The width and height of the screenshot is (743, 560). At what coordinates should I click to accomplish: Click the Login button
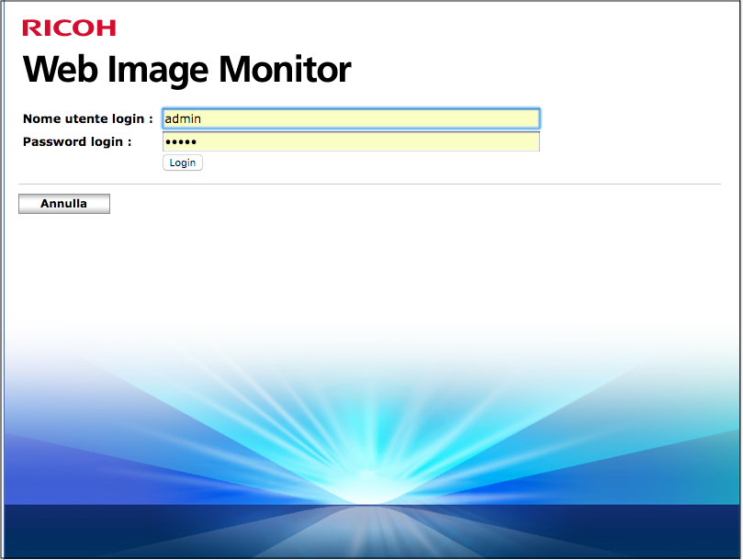coord(183,162)
